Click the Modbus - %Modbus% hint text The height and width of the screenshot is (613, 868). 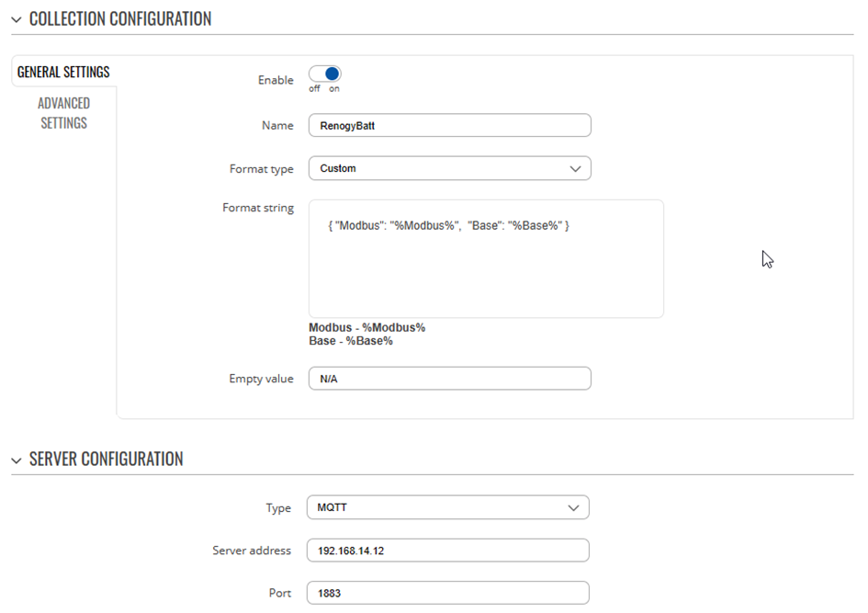point(367,327)
